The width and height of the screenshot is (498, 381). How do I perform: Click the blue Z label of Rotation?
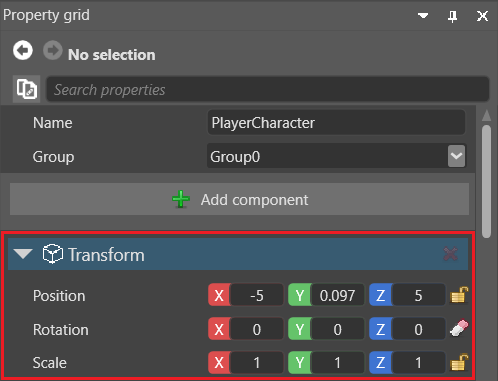coord(381,329)
